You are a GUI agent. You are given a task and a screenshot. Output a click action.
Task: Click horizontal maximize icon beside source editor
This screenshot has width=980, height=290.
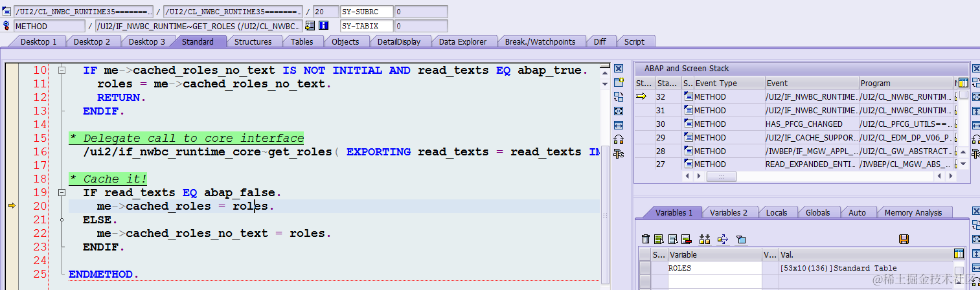619,125
